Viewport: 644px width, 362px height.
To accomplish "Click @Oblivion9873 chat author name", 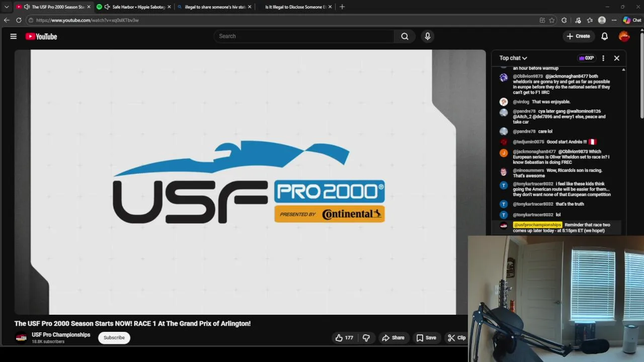I will (528, 76).
